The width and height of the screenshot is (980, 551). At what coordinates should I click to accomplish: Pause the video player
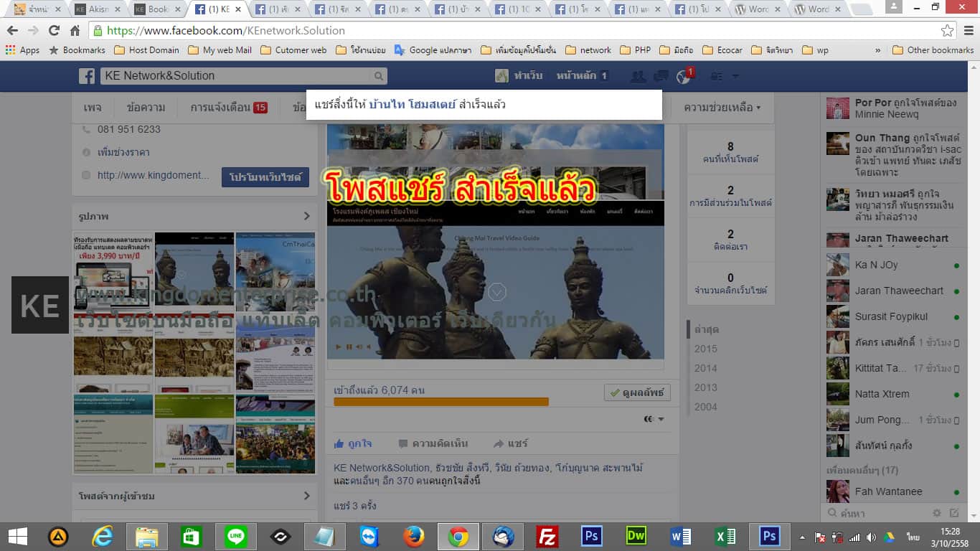pyautogui.click(x=349, y=347)
